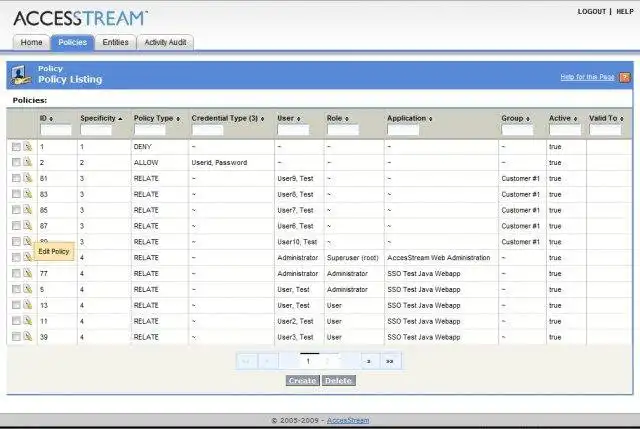Click the Specificity filter box
Screen dimensions: 640x429
(96, 130)
